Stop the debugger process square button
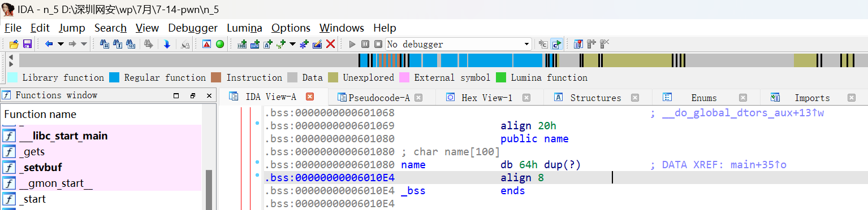Viewport: 868px width, 210px height. [378, 43]
